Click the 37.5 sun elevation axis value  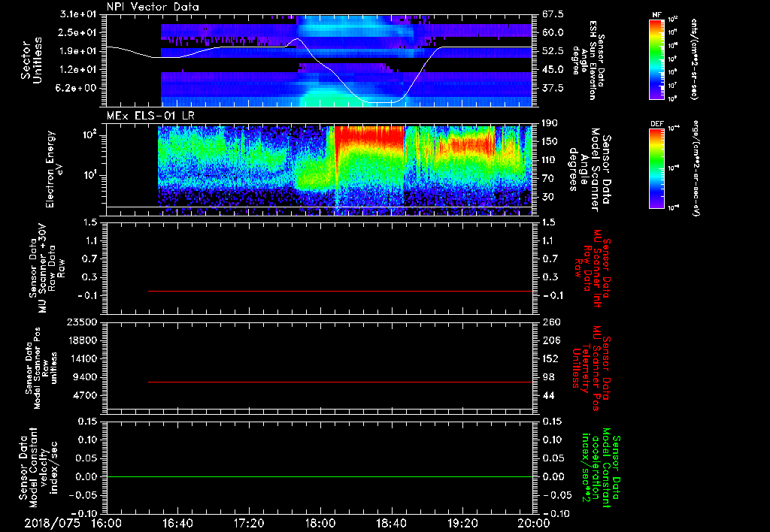[553, 88]
